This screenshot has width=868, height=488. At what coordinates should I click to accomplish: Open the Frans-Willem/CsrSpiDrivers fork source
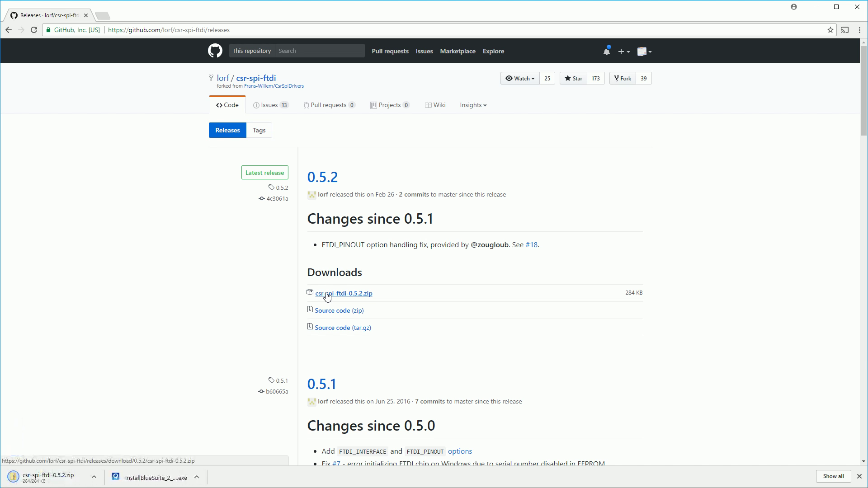274,86
